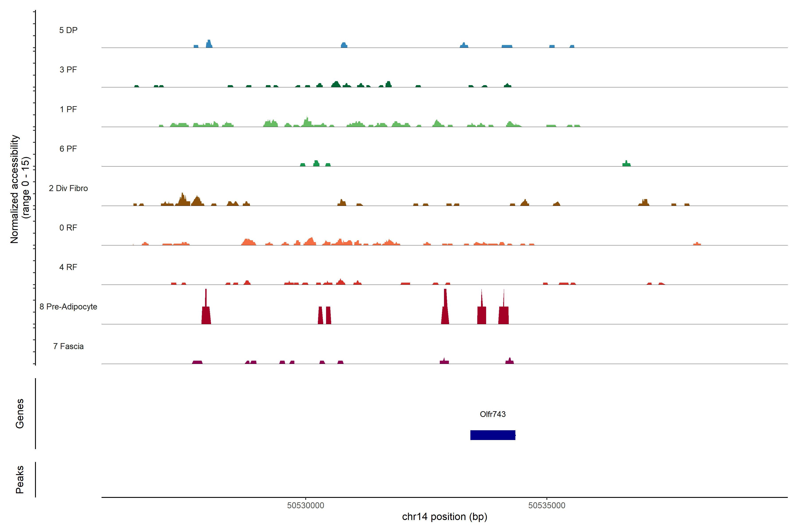Click the 4 RF track label
Viewport: 798px width, 532px height.
68,267
